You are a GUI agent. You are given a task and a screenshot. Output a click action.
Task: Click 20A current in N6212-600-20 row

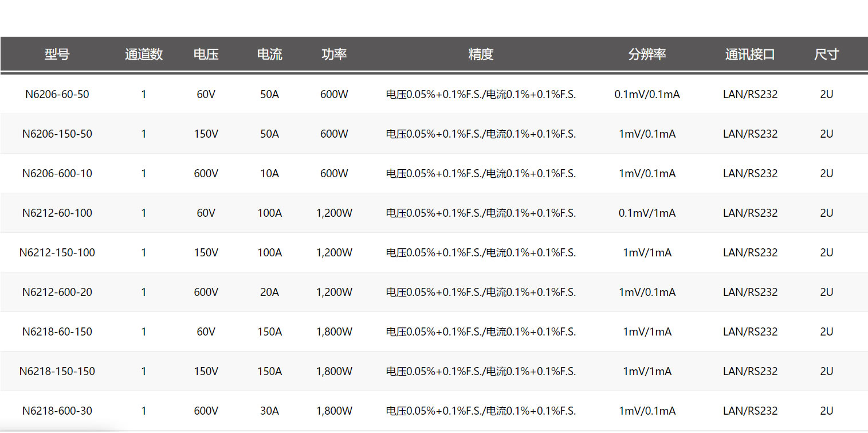pyautogui.click(x=270, y=292)
